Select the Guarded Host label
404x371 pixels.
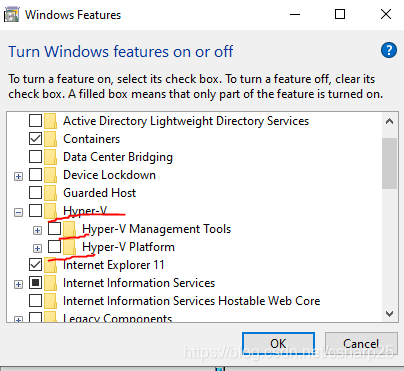tap(100, 193)
